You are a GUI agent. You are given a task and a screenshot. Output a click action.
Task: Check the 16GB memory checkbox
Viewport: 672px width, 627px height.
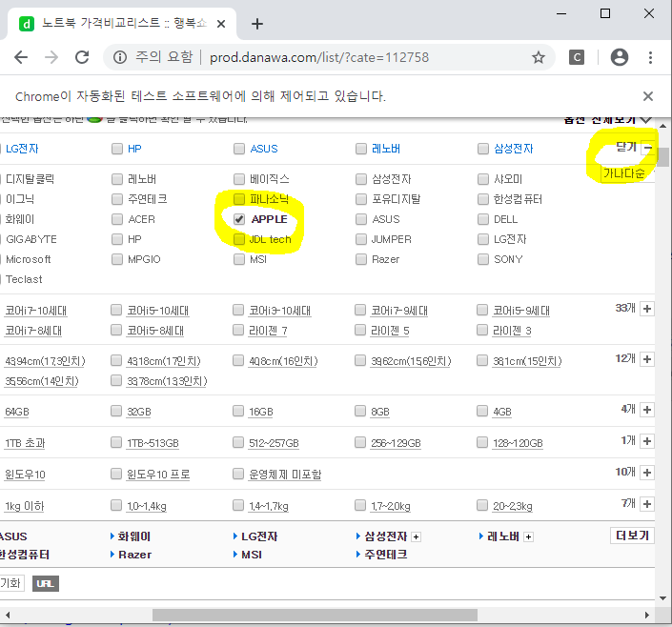pos(238,411)
